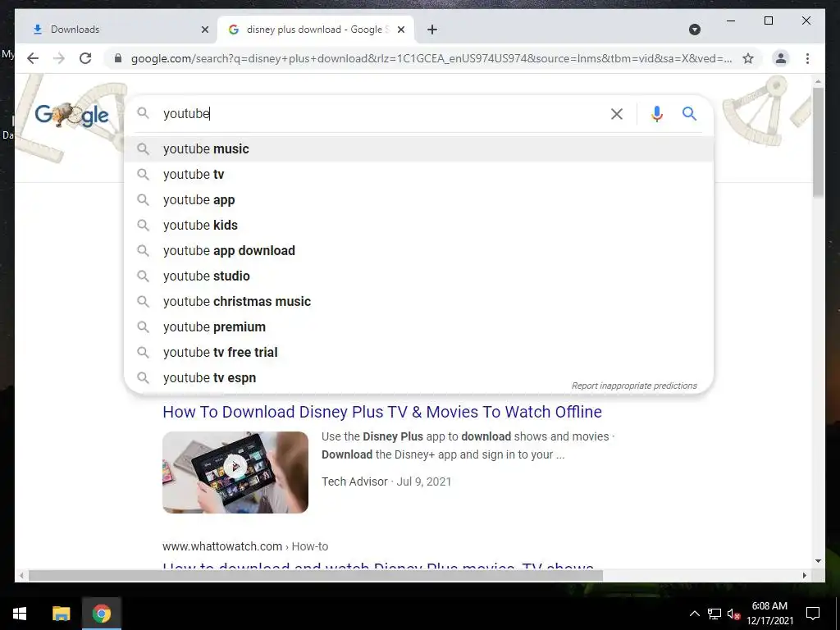This screenshot has height=630, width=840.
Task: Click the www.whattowatch.com breadcrumb
Action: [245, 546]
